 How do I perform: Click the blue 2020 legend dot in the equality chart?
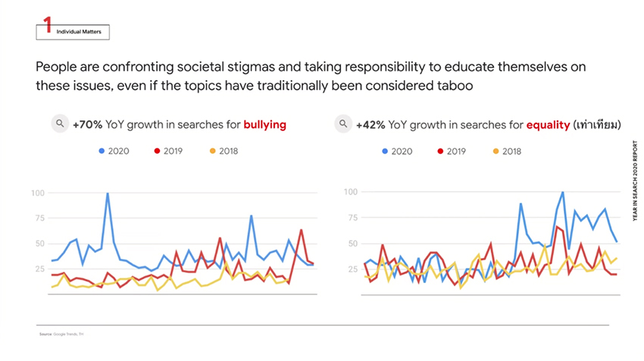tap(385, 151)
